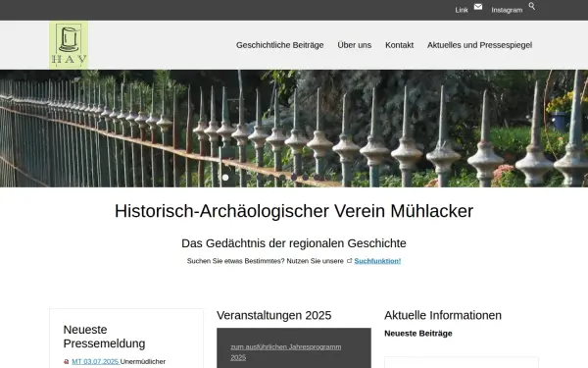Click the PDF icon beside MT 03.07.2025
This screenshot has width=588, height=368.
point(67,361)
